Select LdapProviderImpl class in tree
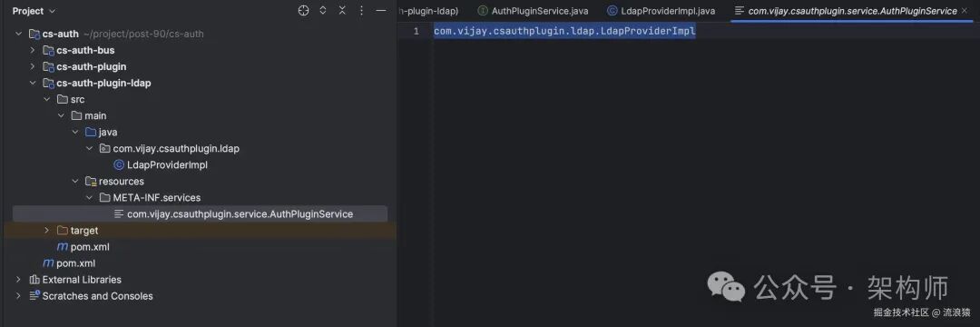The height and width of the screenshot is (327, 980). (x=167, y=165)
